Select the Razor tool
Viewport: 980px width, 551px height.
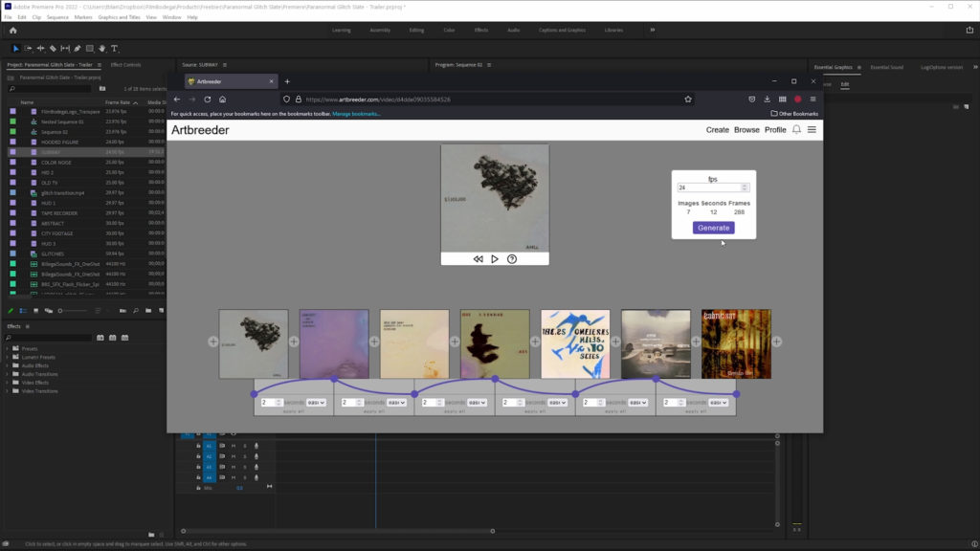point(54,48)
